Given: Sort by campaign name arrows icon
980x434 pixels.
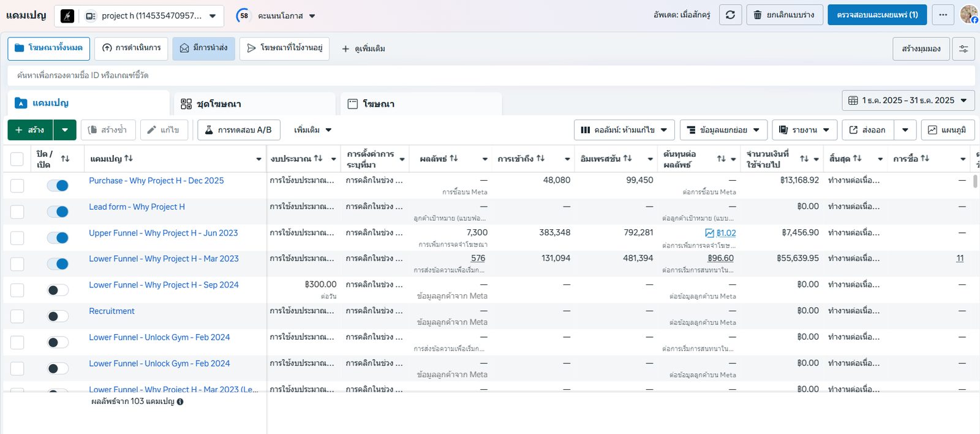Looking at the screenshot, I should [128, 158].
